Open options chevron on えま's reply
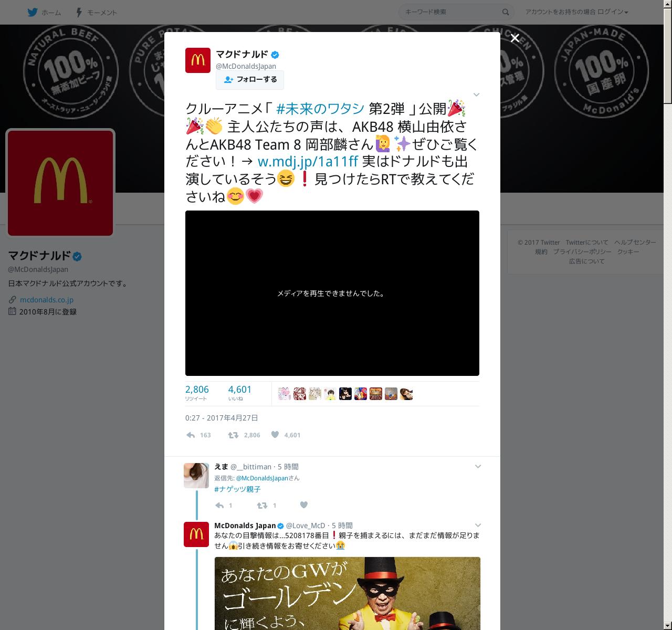The height and width of the screenshot is (630, 672). pyautogui.click(x=478, y=466)
